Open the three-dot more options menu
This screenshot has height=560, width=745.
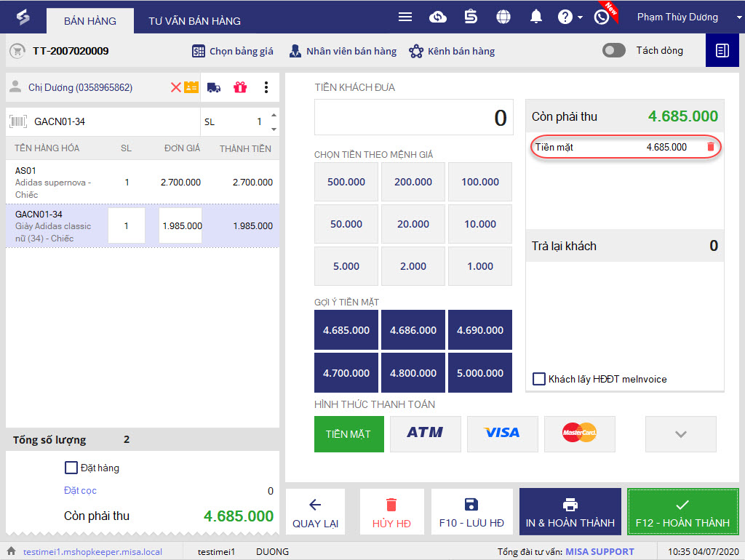(266, 87)
